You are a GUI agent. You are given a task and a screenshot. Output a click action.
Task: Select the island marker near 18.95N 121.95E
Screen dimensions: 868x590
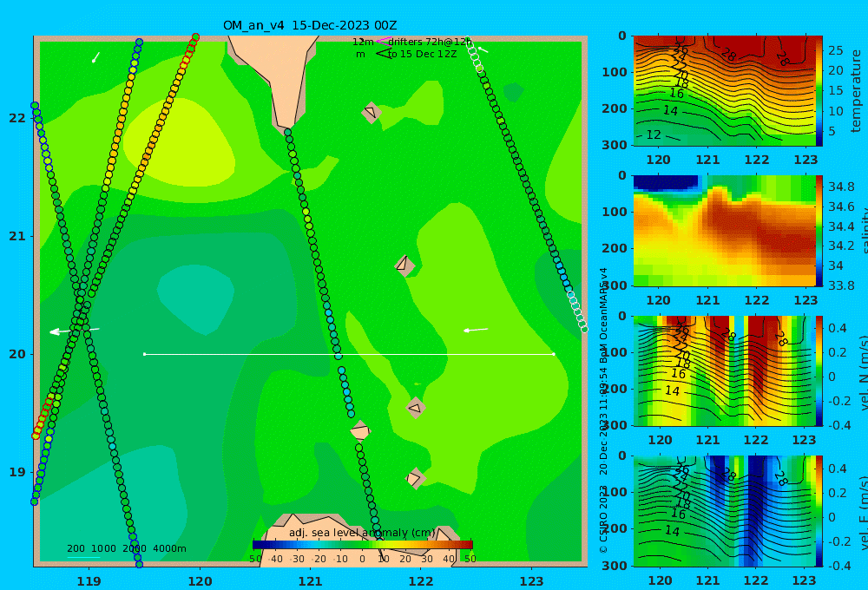click(x=415, y=478)
